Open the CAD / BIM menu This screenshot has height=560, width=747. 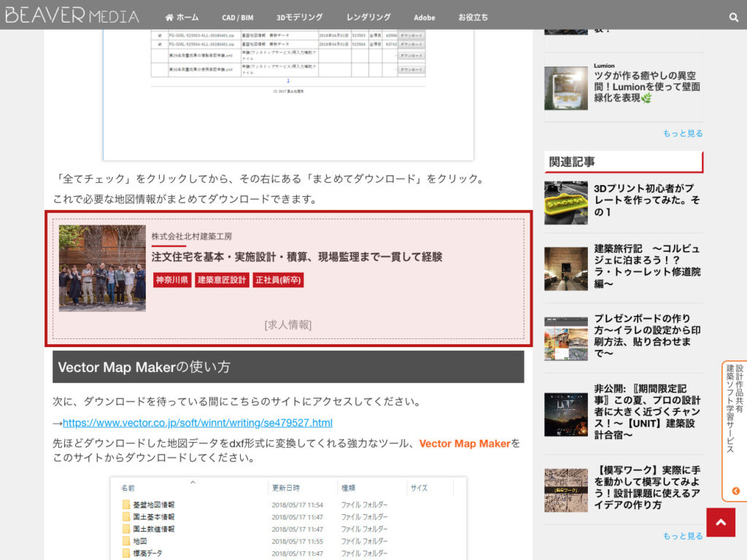click(x=237, y=17)
